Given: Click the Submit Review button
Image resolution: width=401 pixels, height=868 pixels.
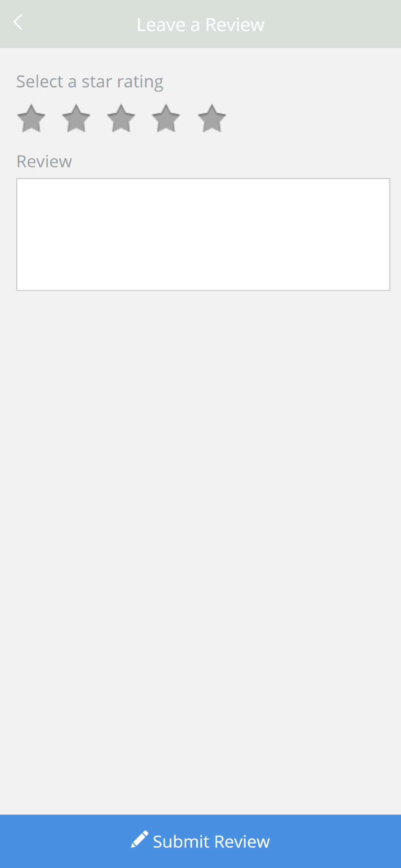Looking at the screenshot, I should pyautogui.click(x=200, y=841).
